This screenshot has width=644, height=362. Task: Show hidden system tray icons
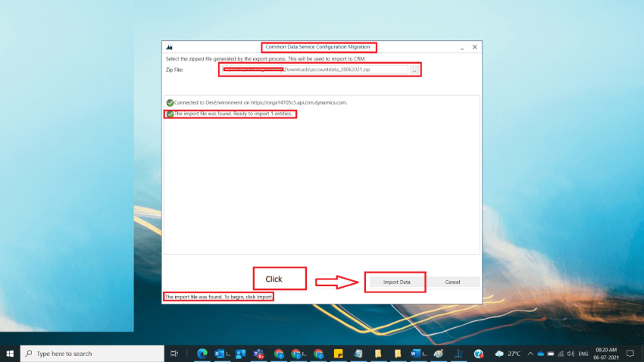pos(530,354)
